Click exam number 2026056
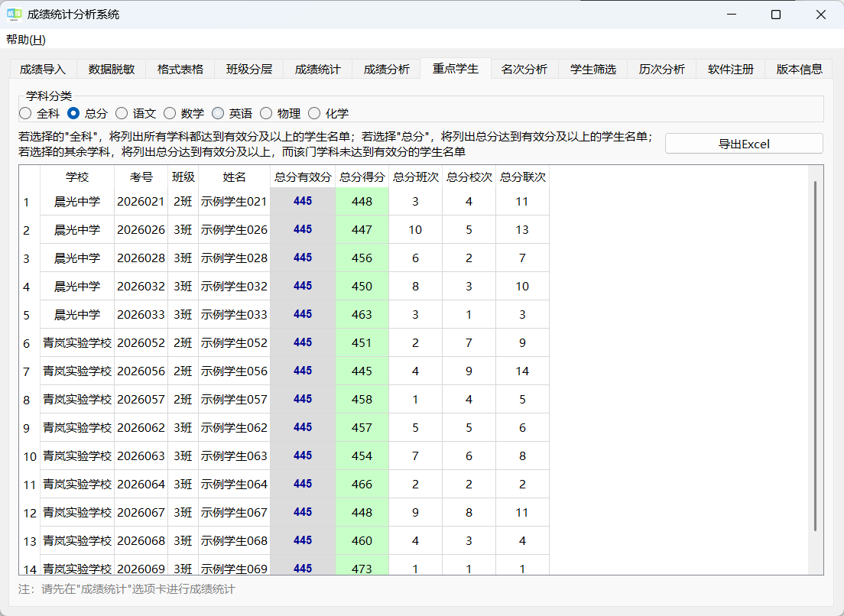The image size is (844, 616). pyautogui.click(x=141, y=371)
